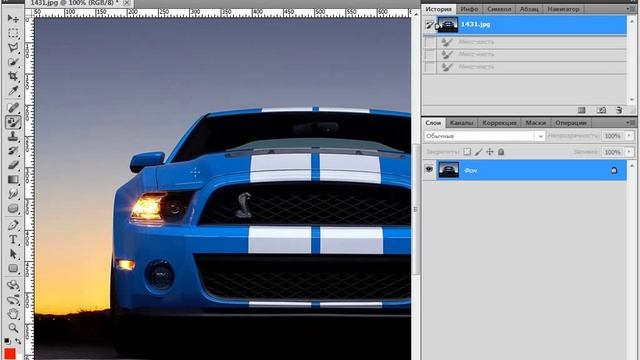Toggle lock position for layer
Image resolution: width=640 pixels, height=360 pixels.
coord(490,152)
